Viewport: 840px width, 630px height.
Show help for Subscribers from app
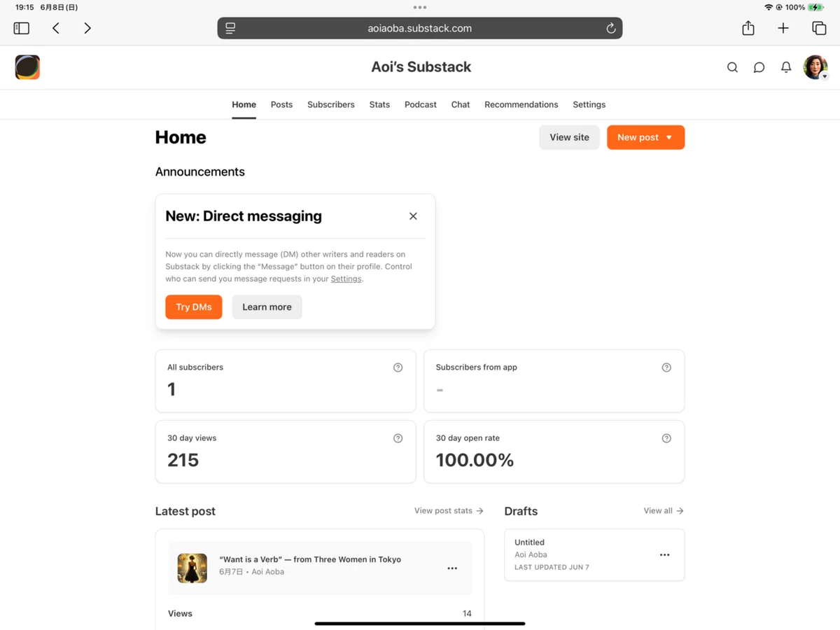click(x=666, y=367)
